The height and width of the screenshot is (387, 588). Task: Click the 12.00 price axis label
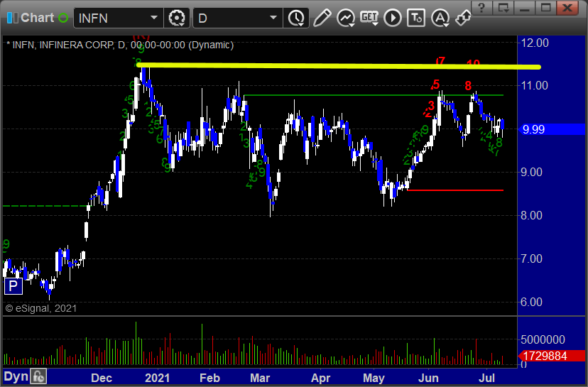pyautogui.click(x=535, y=43)
